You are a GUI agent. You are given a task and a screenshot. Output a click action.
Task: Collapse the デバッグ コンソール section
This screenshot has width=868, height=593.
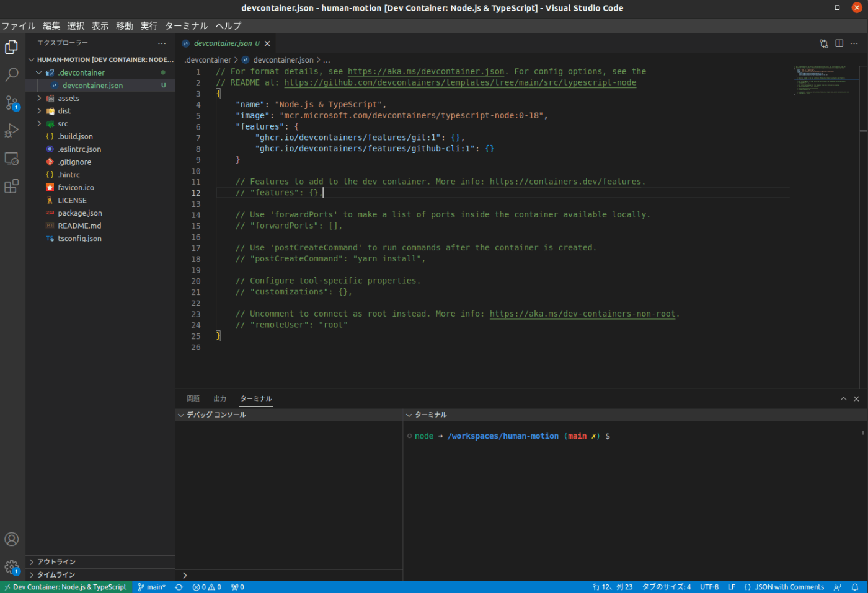click(x=289, y=415)
